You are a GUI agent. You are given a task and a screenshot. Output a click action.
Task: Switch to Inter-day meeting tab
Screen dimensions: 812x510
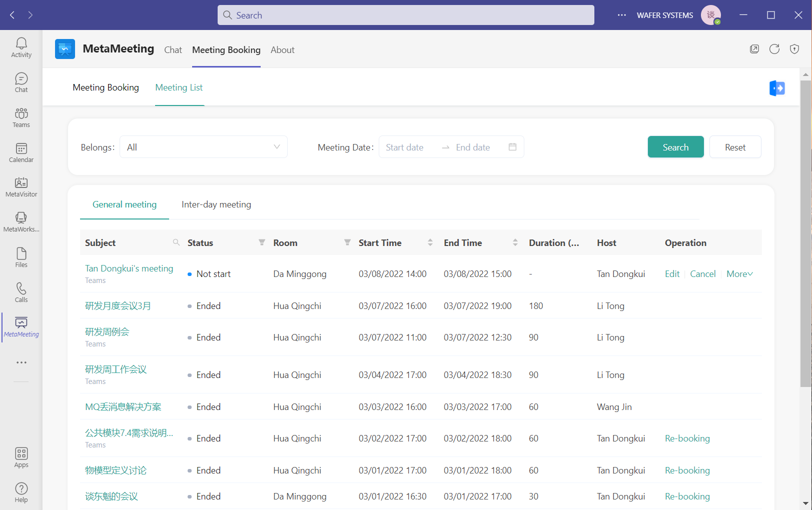216,204
